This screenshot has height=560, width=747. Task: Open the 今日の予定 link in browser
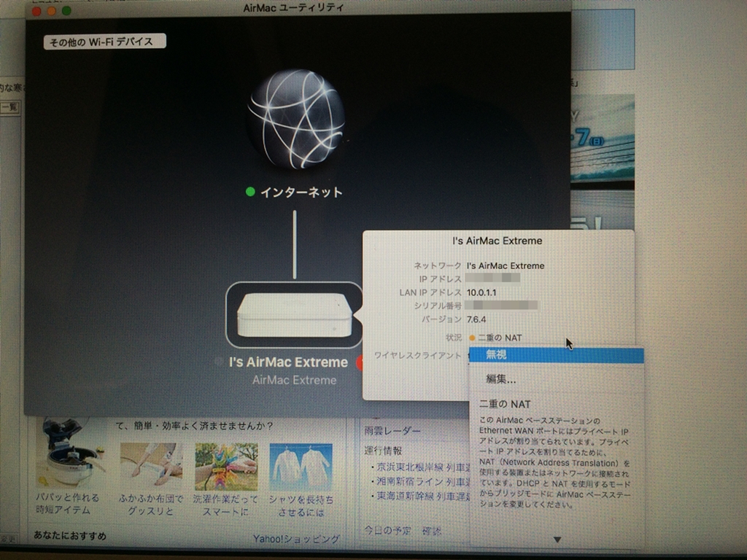pyautogui.click(x=387, y=530)
